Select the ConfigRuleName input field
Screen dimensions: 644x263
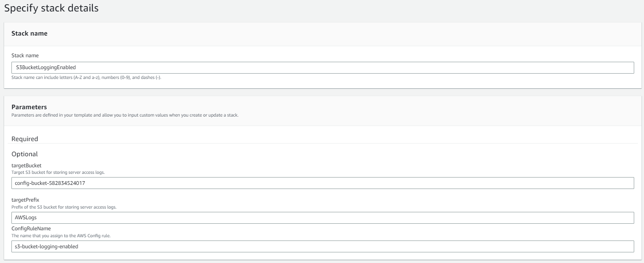322,246
